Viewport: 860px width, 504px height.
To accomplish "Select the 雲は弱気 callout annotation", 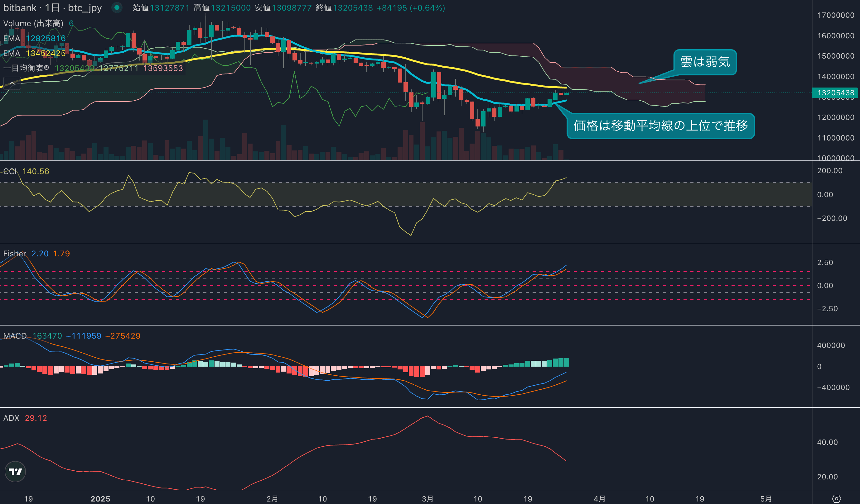I will click(x=705, y=62).
